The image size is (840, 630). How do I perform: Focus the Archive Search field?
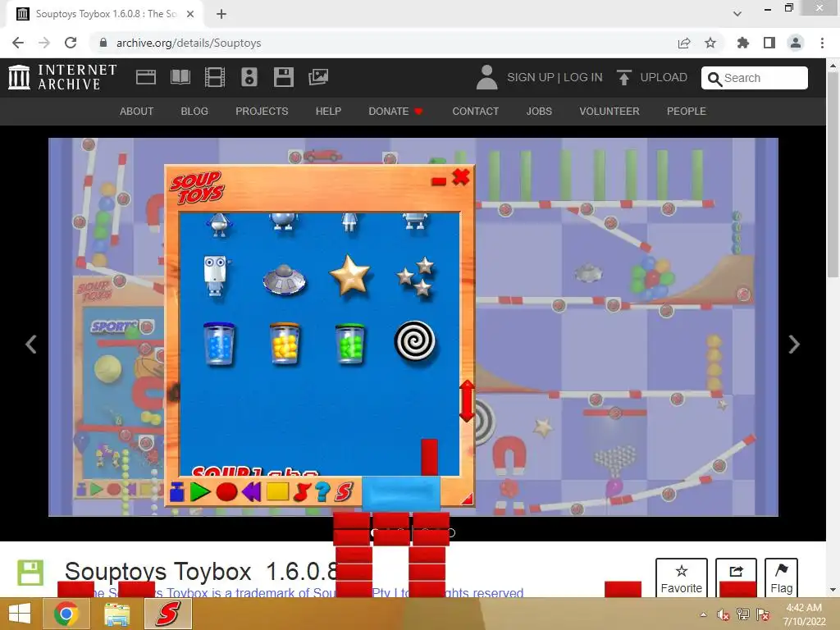click(x=755, y=78)
